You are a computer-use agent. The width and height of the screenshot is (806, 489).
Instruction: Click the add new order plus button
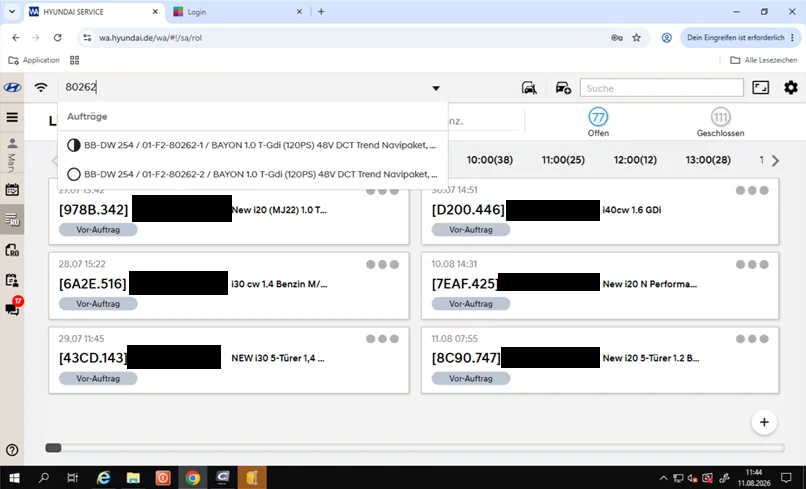764,422
